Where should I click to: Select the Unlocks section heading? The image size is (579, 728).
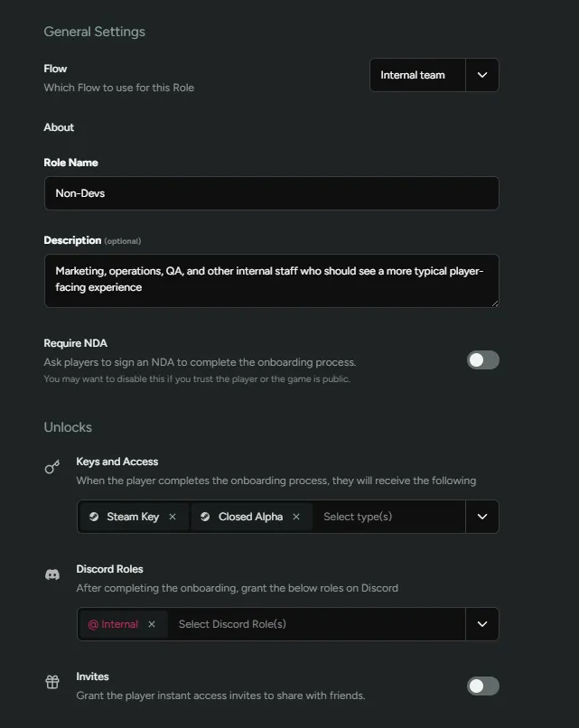(68, 426)
